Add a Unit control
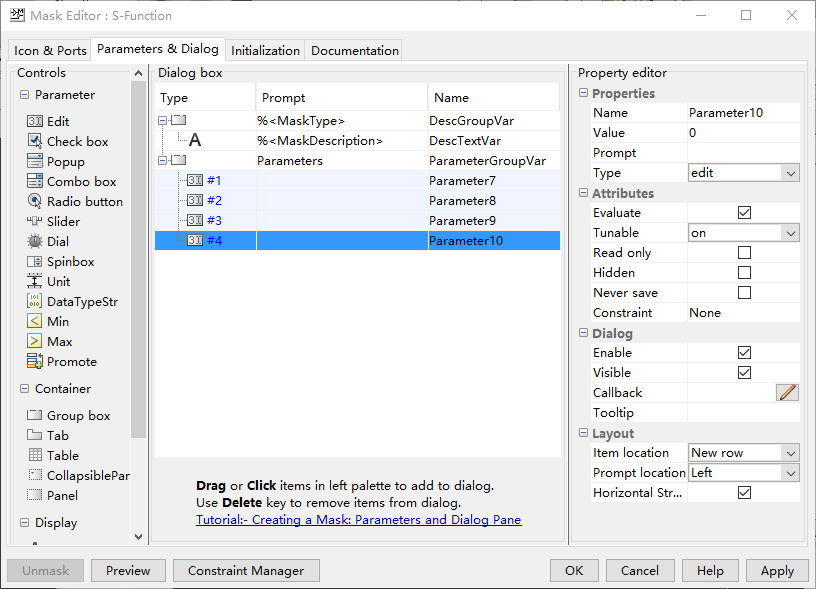Image resolution: width=816 pixels, height=589 pixels. pos(48,281)
